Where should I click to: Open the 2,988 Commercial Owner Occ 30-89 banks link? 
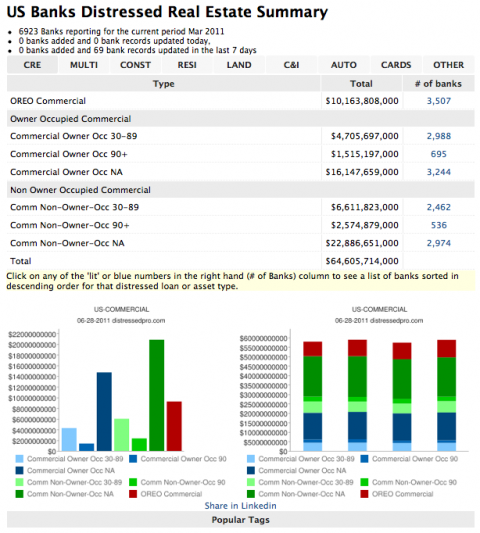point(439,136)
